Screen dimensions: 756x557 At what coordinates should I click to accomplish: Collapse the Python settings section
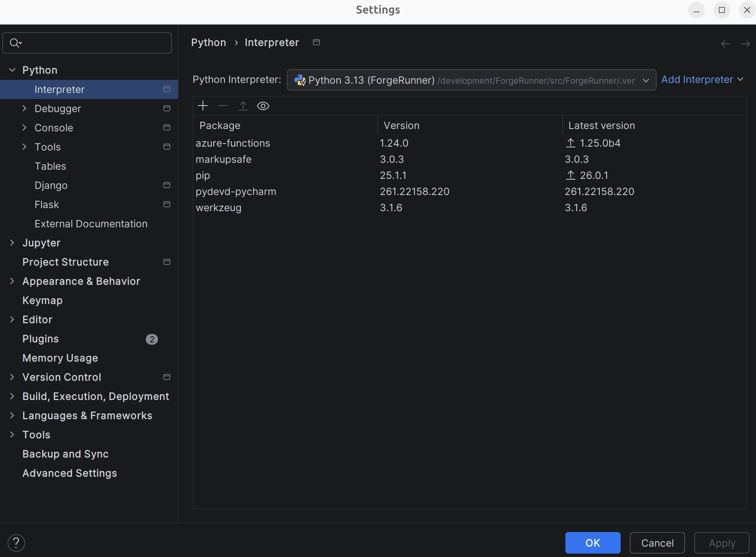12,70
